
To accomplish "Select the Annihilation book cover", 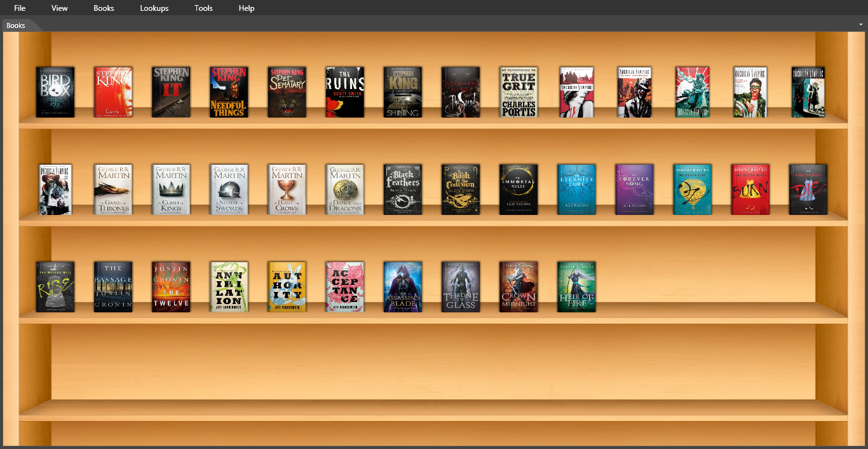I will point(229,287).
